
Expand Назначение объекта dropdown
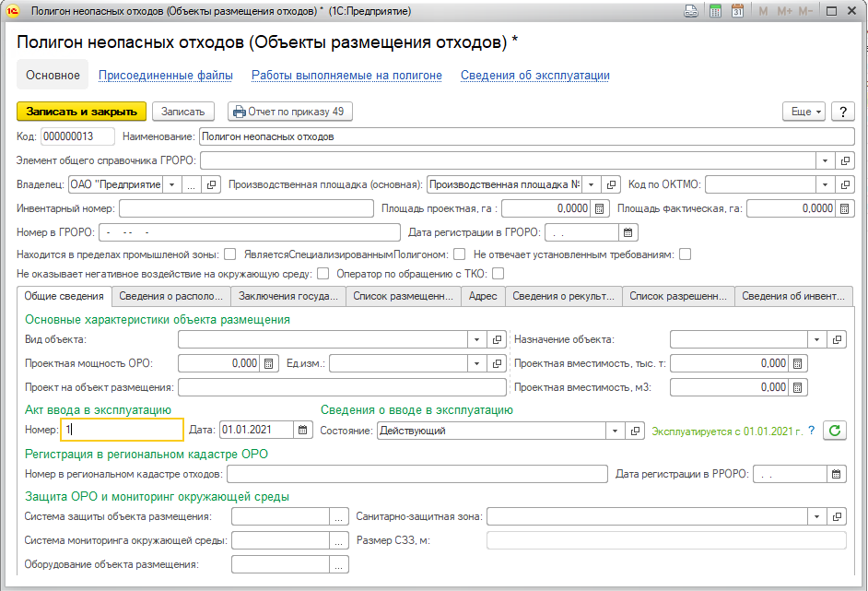tap(817, 339)
